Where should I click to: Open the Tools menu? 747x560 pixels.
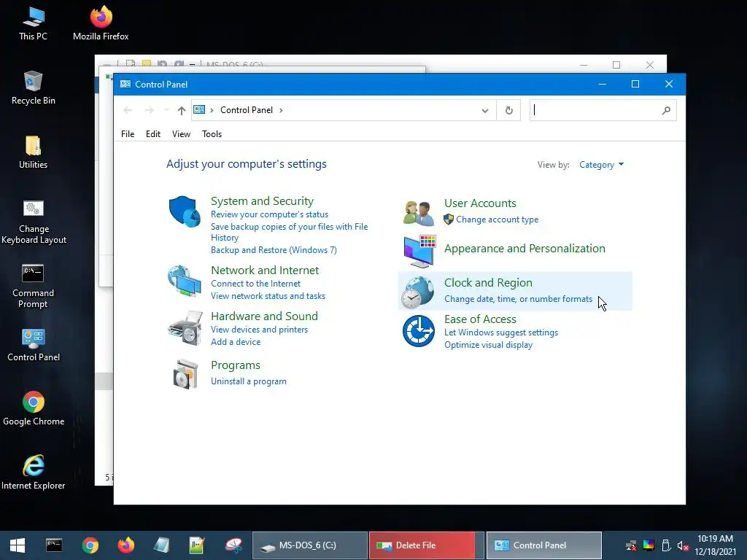[212, 134]
